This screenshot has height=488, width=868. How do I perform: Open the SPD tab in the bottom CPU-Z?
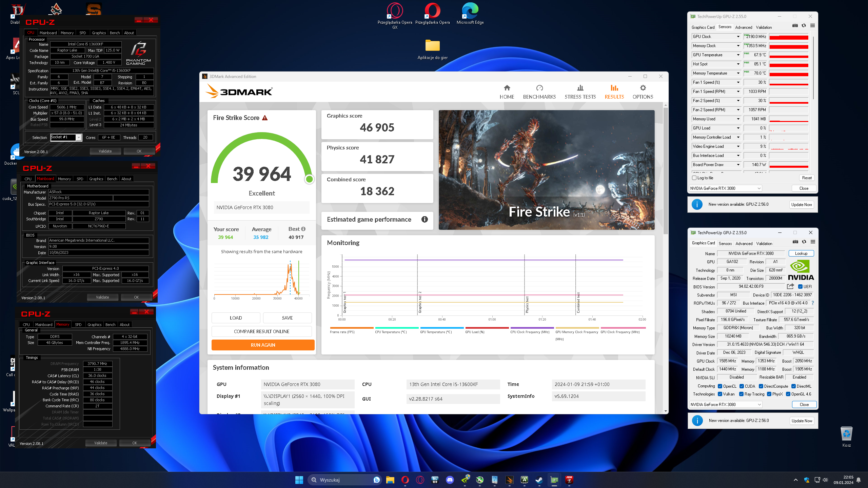point(78,325)
